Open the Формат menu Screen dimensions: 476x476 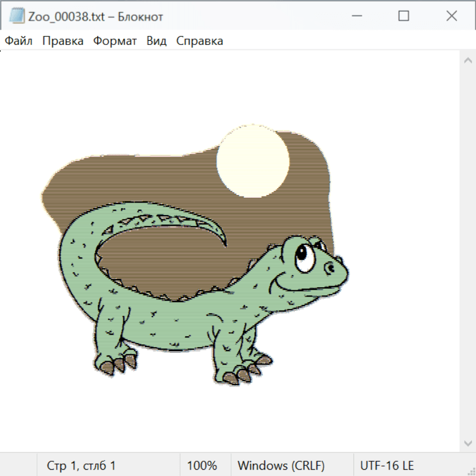click(x=115, y=41)
